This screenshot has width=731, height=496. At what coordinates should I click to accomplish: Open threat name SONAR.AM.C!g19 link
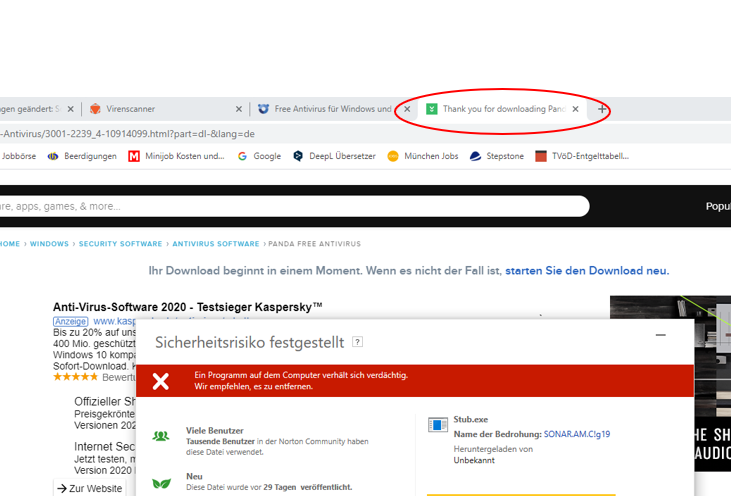(x=577, y=434)
